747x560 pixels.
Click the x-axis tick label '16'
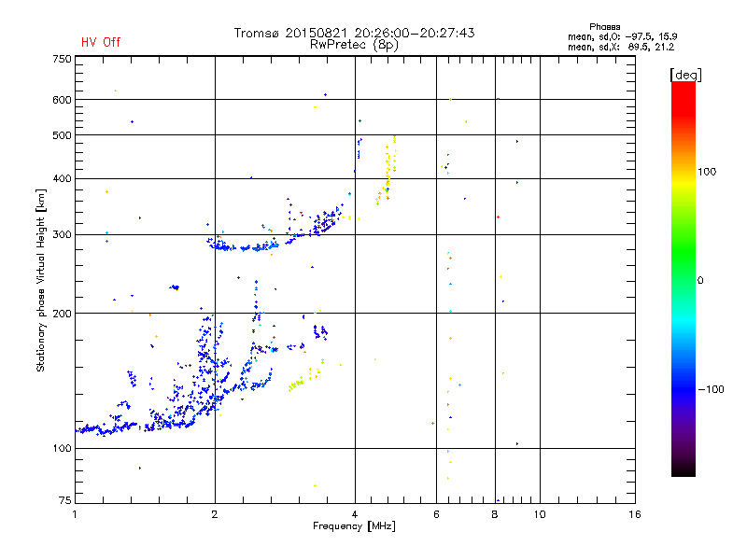tap(635, 514)
